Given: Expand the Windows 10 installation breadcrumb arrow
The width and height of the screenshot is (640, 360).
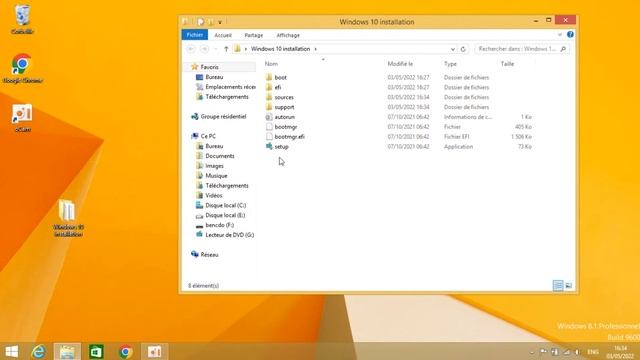Looking at the screenshot, I should [x=316, y=49].
